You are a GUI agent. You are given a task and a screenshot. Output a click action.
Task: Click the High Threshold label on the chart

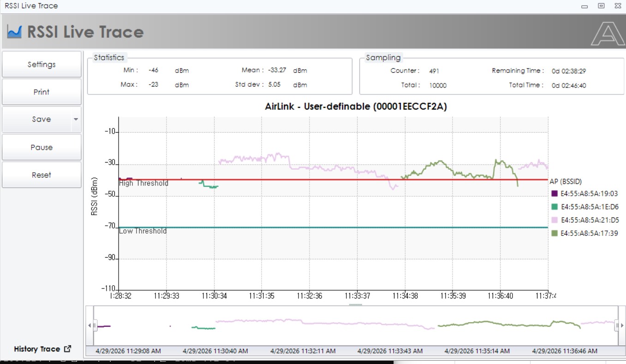[143, 183]
